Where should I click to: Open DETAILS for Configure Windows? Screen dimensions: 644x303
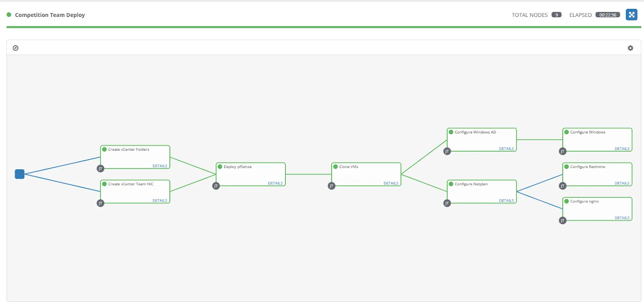(x=622, y=148)
